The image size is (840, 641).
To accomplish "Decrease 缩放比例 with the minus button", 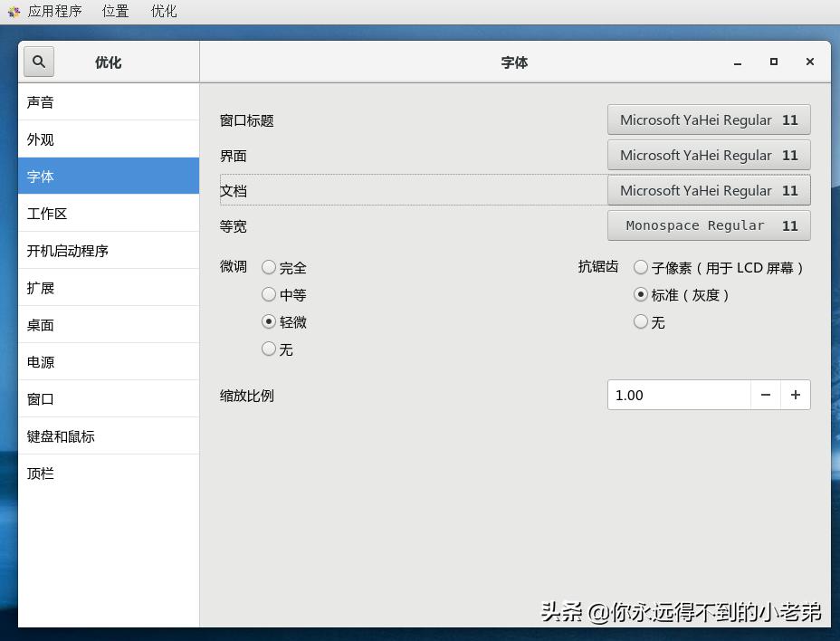I will point(766,395).
